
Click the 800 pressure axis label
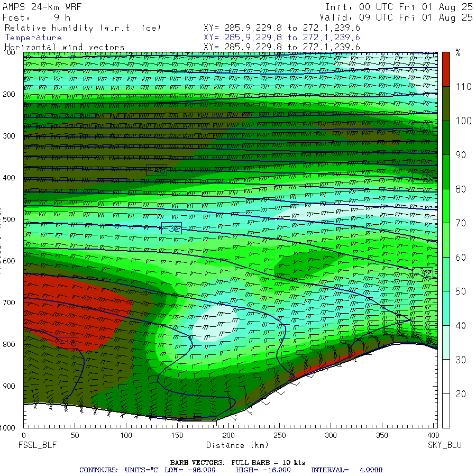pyautogui.click(x=9, y=344)
